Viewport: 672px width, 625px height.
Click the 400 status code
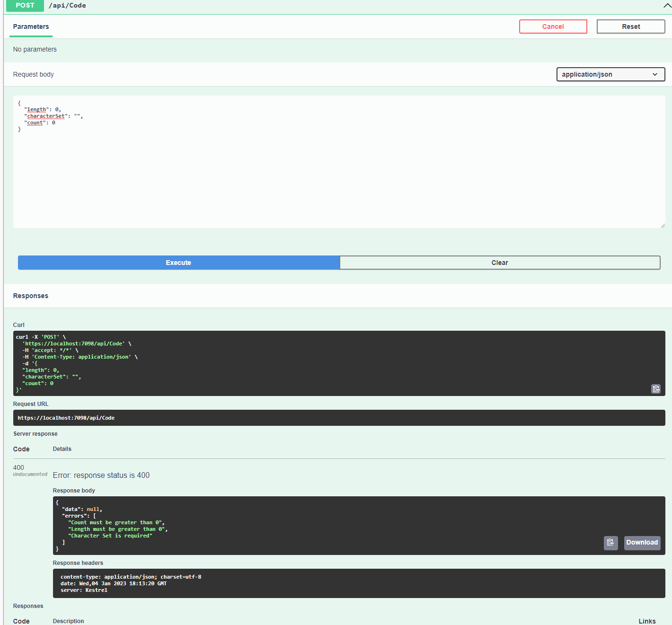(18, 467)
